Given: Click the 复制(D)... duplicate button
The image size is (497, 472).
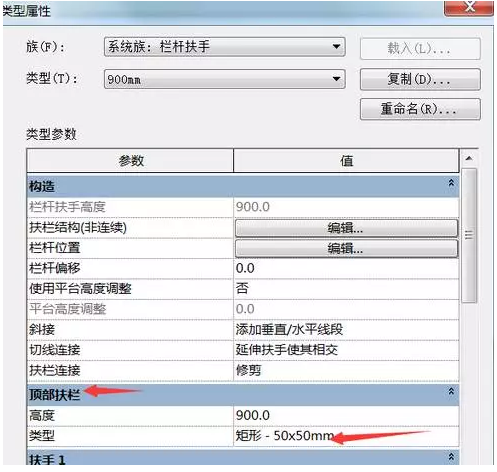Looking at the screenshot, I should 420,79.
